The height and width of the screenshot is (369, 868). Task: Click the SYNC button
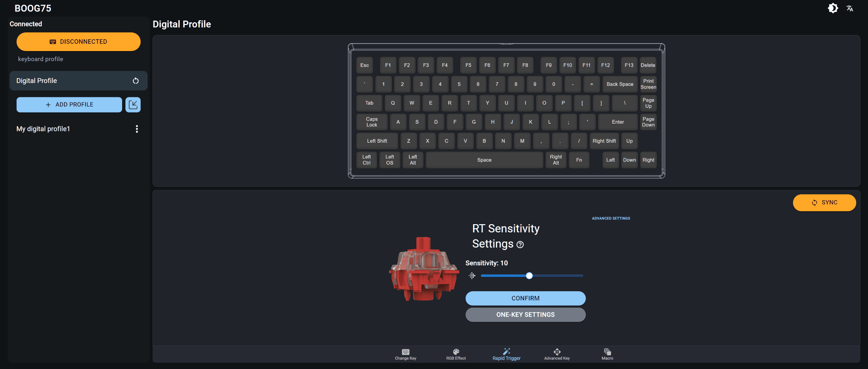coord(824,203)
